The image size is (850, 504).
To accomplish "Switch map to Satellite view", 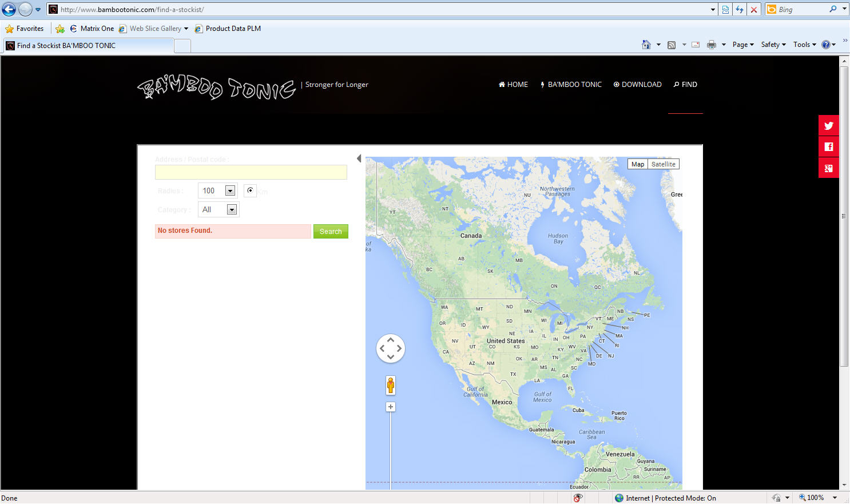I will tap(664, 164).
